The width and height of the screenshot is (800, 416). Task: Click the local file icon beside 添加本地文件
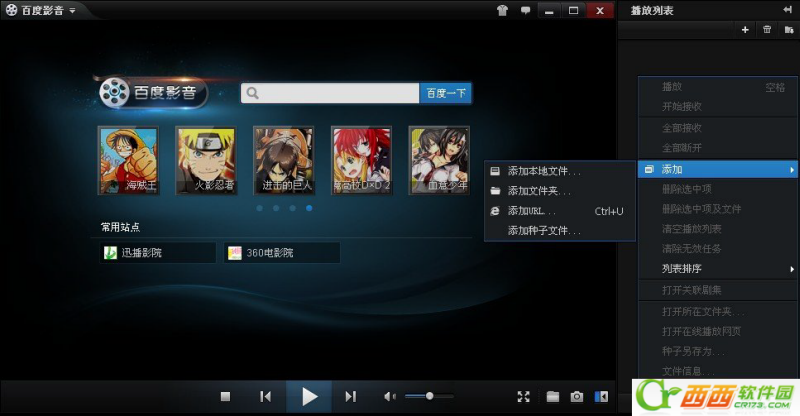[495, 172]
